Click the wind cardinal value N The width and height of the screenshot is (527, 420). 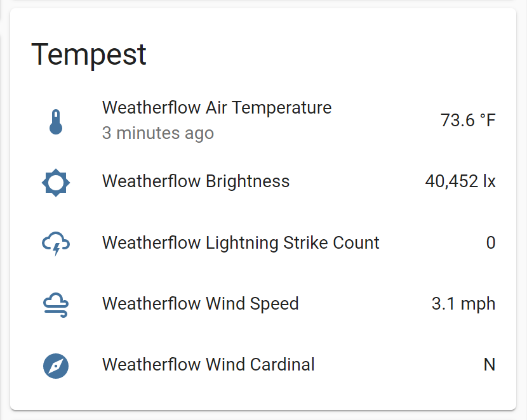coord(489,365)
